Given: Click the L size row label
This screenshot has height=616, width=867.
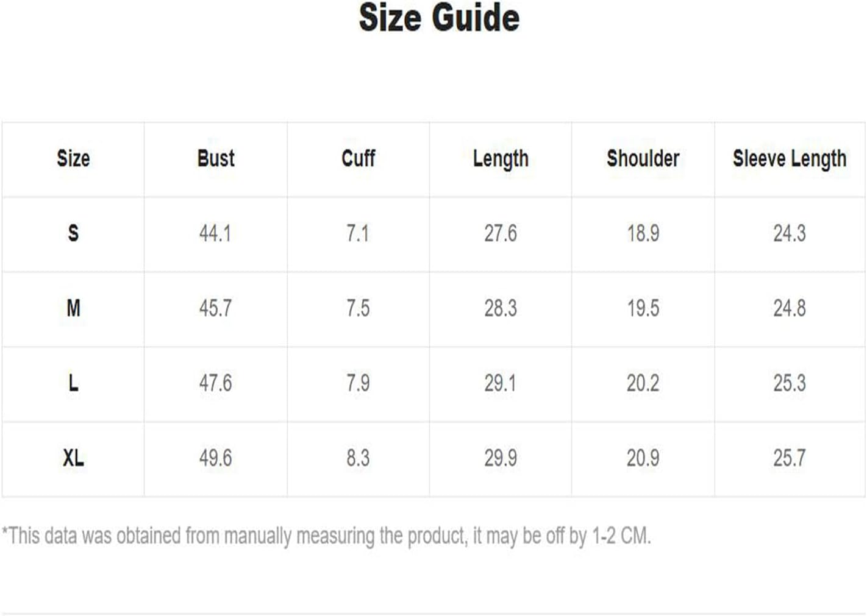Looking at the screenshot, I should 73,383.
